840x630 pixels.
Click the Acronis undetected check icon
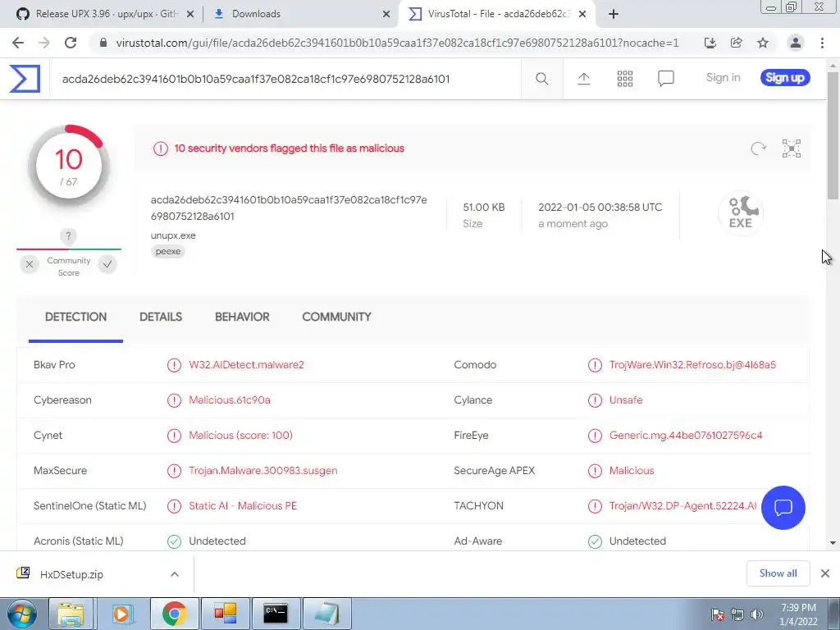(174, 541)
